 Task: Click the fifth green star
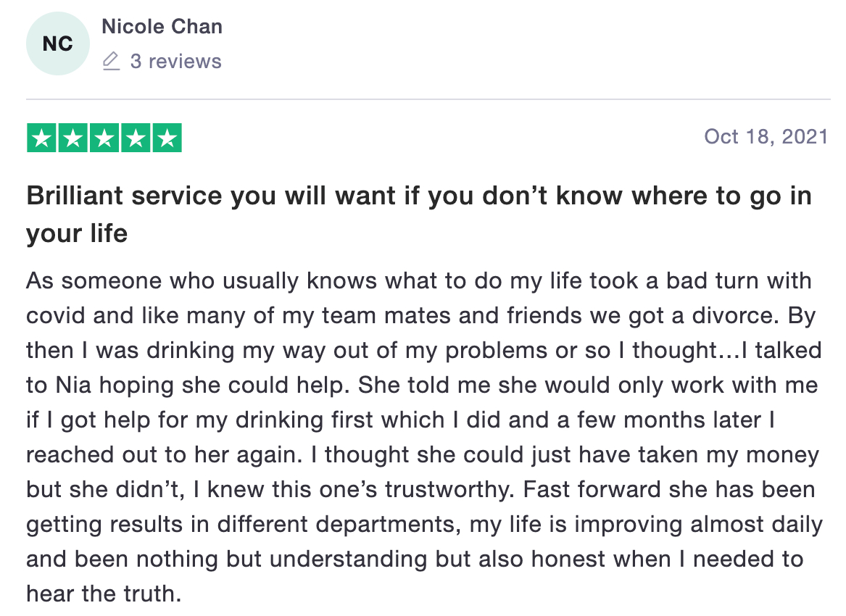(x=167, y=138)
